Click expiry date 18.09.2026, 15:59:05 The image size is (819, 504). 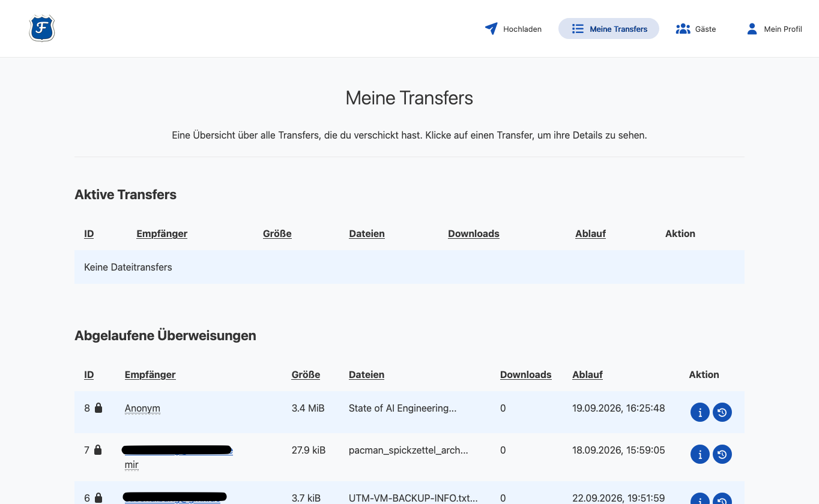click(618, 450)
